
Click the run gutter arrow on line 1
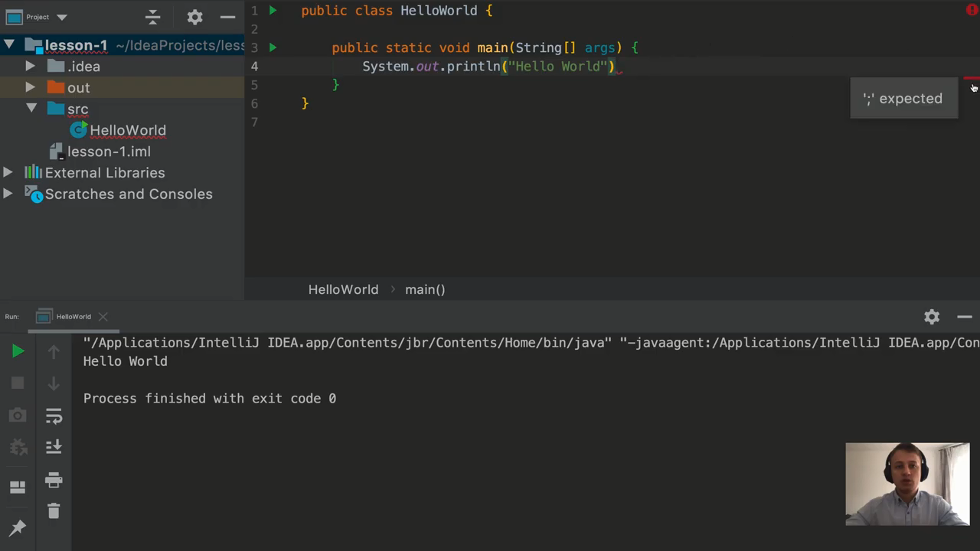pyautogui.click(x=273, y=11)
